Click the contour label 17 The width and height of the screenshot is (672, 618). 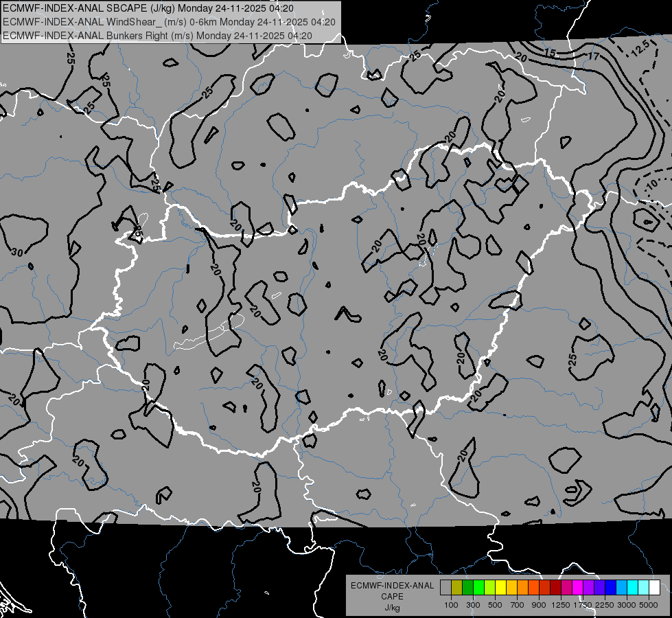[x=594, y=56]
